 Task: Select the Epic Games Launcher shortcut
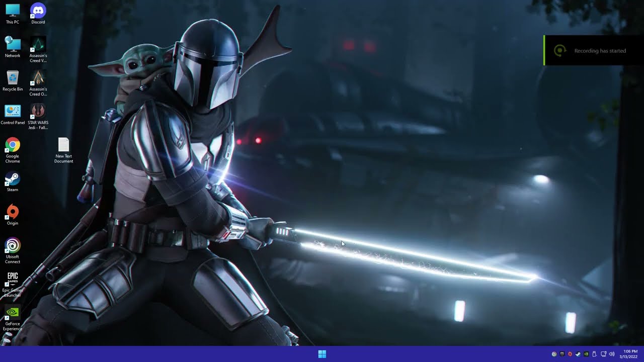[x=13, y=285]
